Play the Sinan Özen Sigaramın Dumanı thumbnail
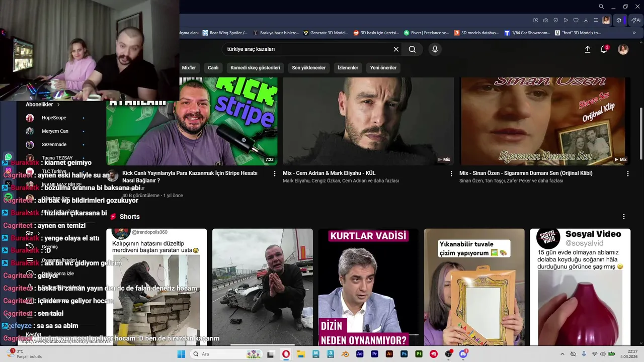This screenshot has width=644, height=362. (x=544, y=121)
